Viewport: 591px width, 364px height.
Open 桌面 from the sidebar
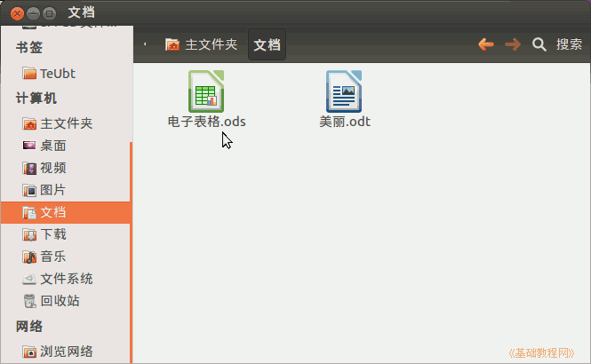(53, 146)
